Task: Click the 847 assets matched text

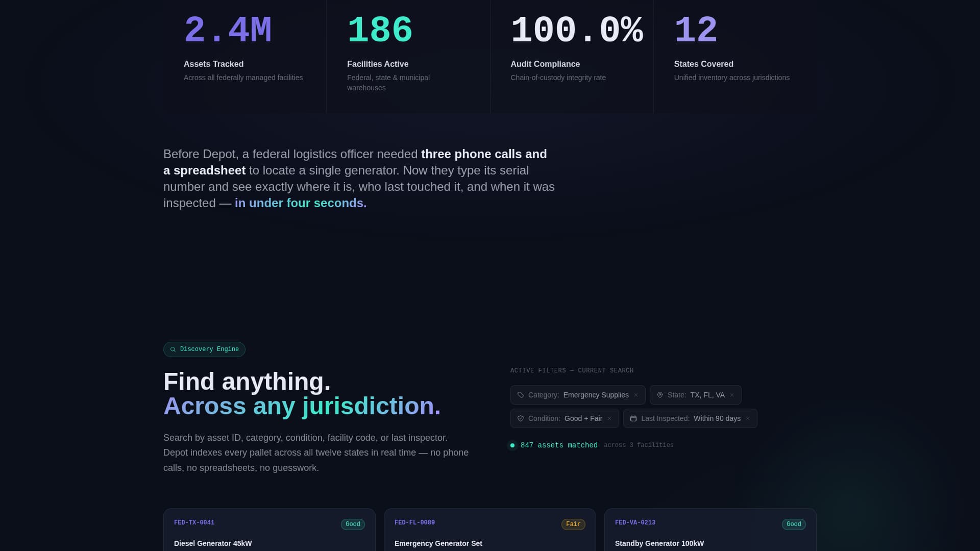Action: [x=559, y=445]
